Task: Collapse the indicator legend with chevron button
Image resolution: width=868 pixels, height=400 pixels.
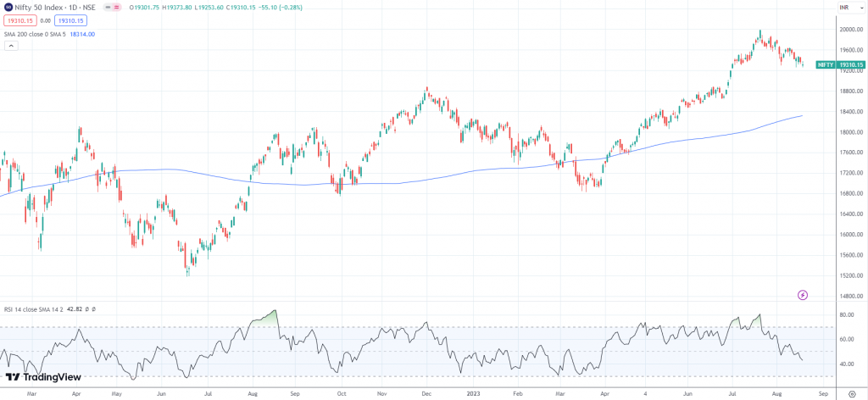Action: (11, 46)
